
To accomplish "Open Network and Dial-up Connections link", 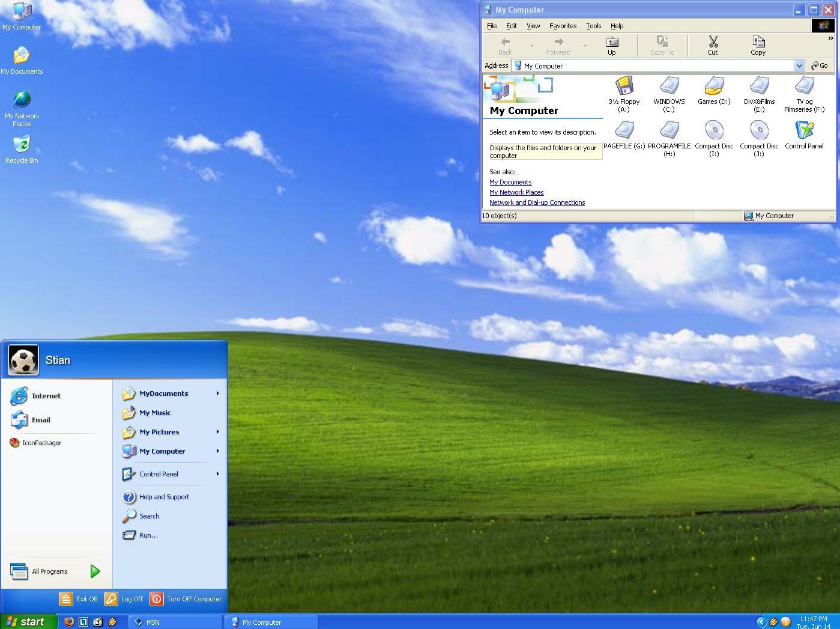I will (x=537, y=202).
